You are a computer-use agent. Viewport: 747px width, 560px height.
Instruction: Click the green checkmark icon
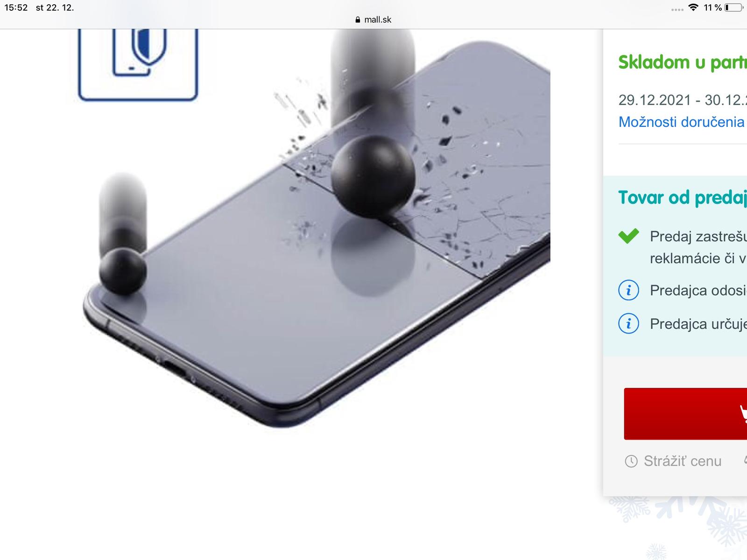coord(628,236)
